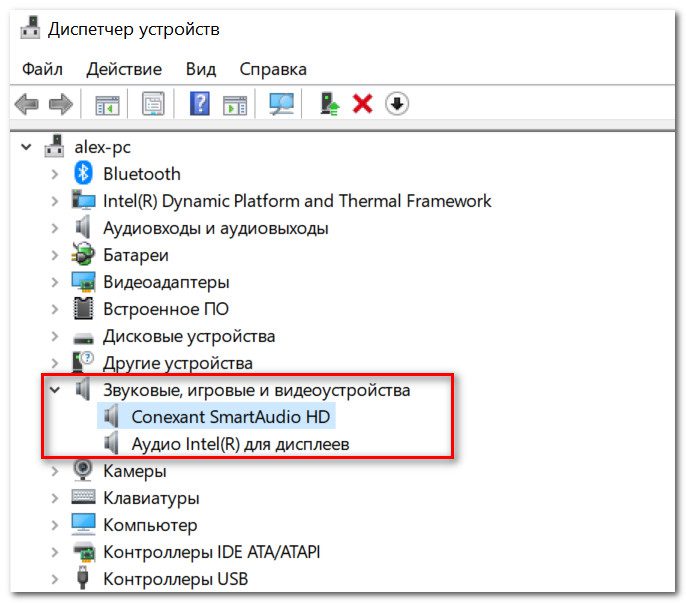Collapse Звуковые, игровые и видеоустройства category
The width and height of the screenshot is (686, 603).
pos(55,390)
